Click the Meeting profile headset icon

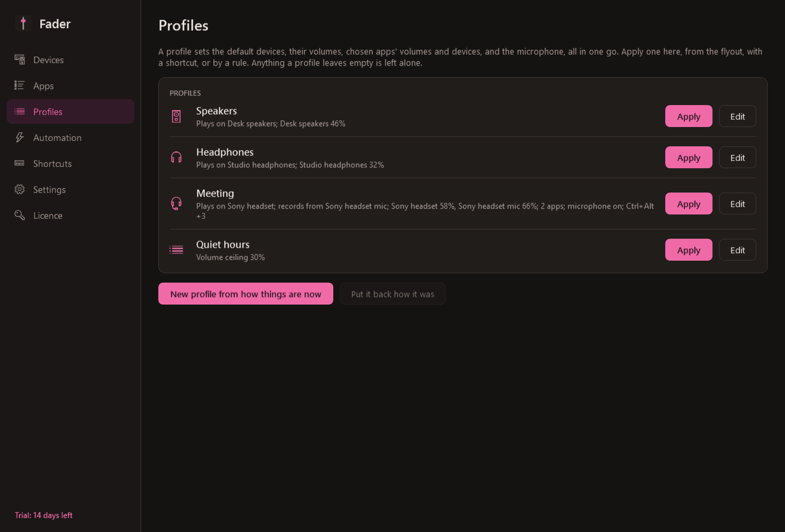pos(176,203)
